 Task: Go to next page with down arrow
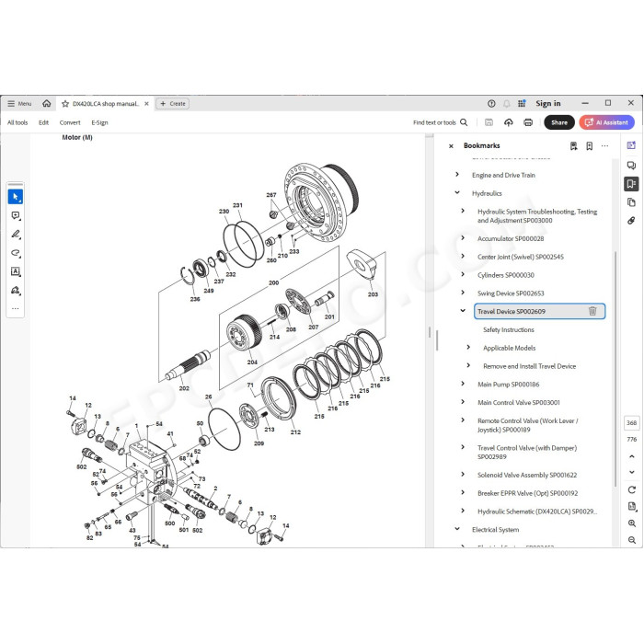(632, 472)
